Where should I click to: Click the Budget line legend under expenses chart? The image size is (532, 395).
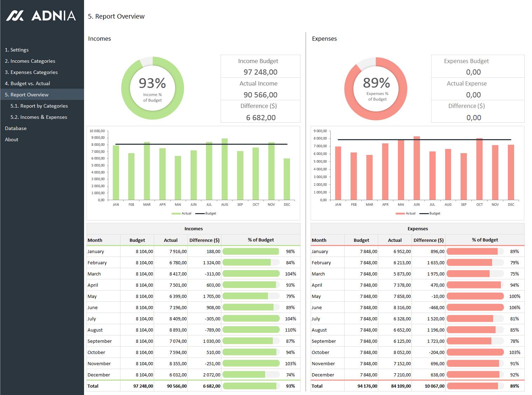[430, 213]
